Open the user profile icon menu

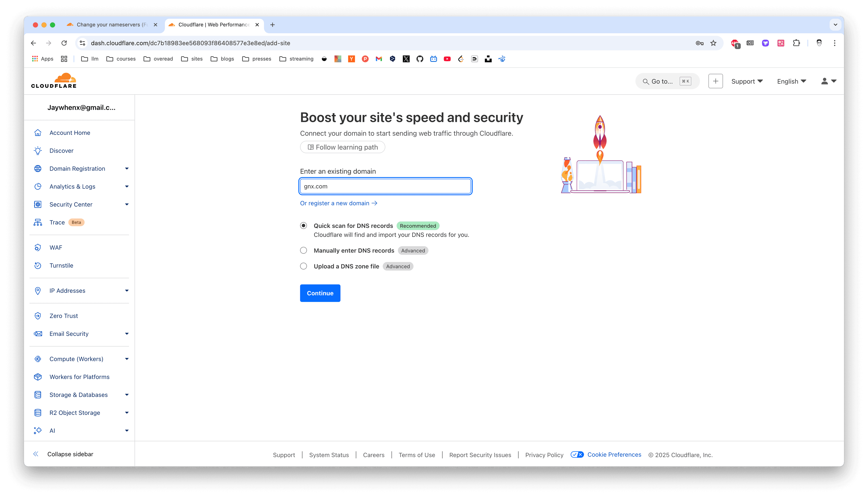pyautogui.click(x=829, y=81)
